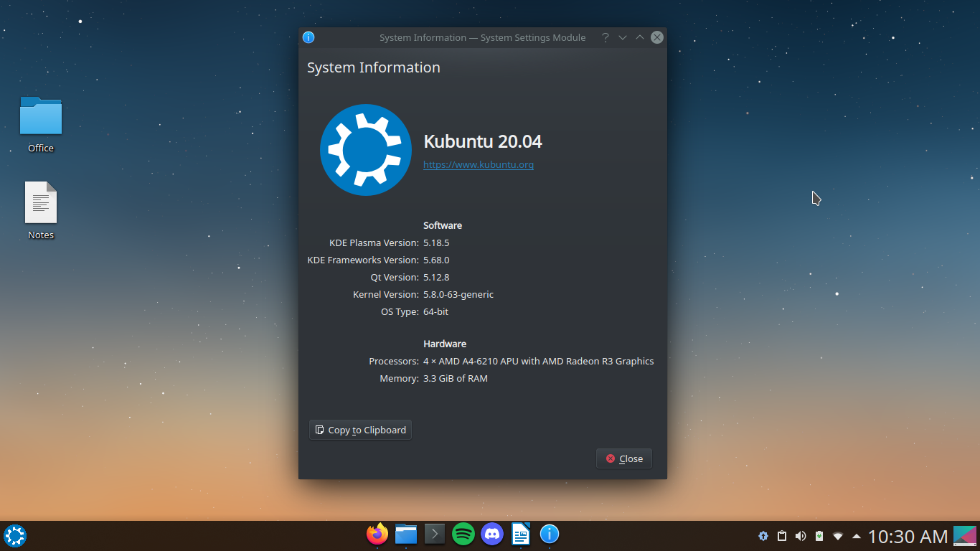980x551 pixels.
Task: Click OS type value 64-bit
Action: [x=436, y=311]
